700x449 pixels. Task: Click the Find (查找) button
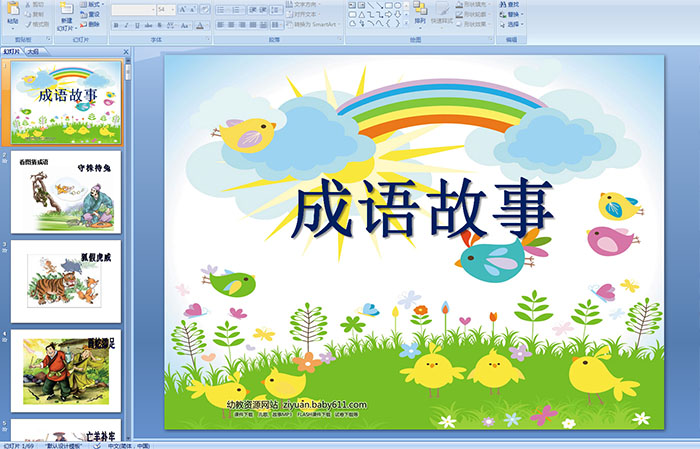click(510, 4)
